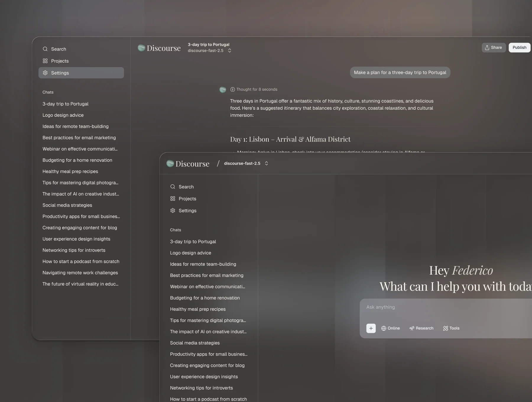This screenshot has width=532, height=402.
Task: Click the 'Ask anything' input field
Action: tap(446, 307)
